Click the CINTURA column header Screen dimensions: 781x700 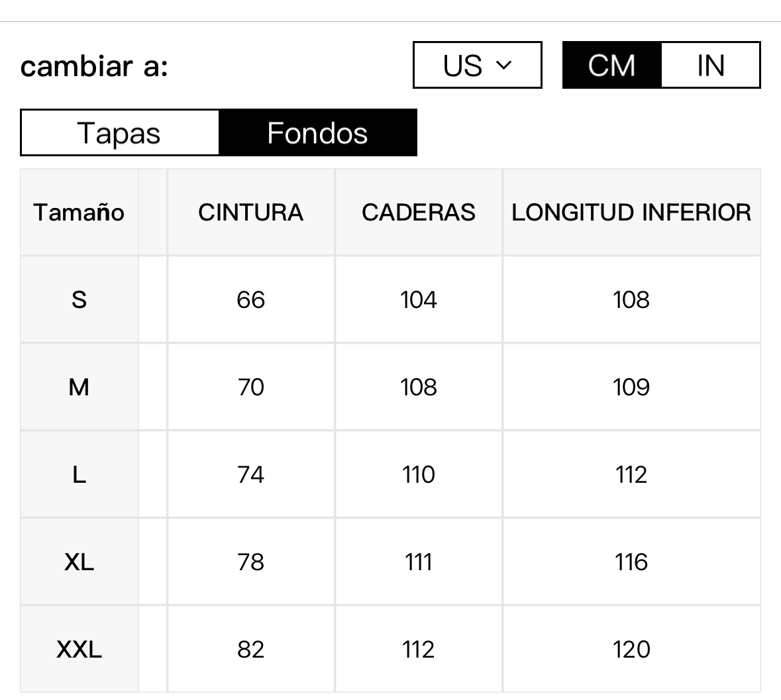[x=250, y=212]
